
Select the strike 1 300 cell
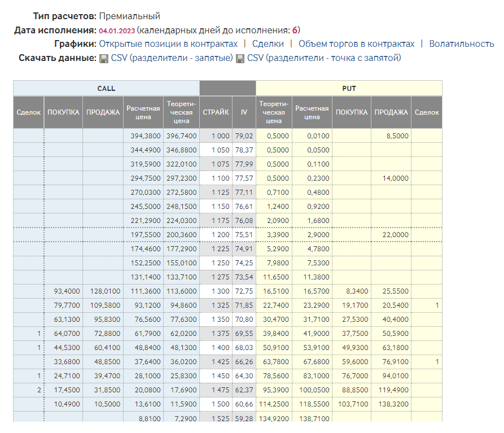pos(216,291)
